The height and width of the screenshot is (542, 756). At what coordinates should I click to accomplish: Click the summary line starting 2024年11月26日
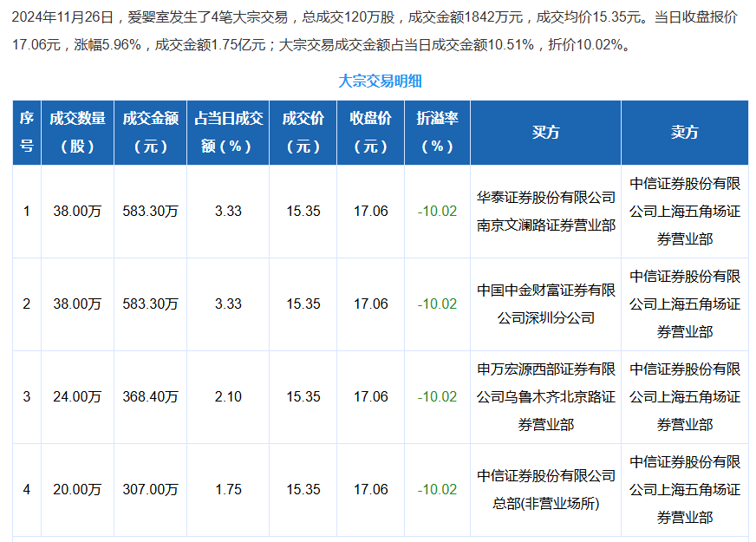point(375,17)
